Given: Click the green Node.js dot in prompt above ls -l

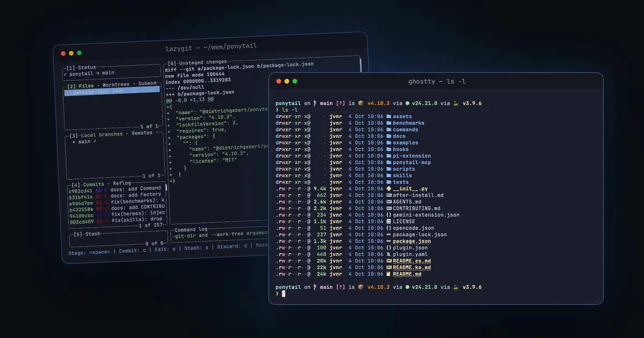Looking at the screenshot, I should click(407, 103).
